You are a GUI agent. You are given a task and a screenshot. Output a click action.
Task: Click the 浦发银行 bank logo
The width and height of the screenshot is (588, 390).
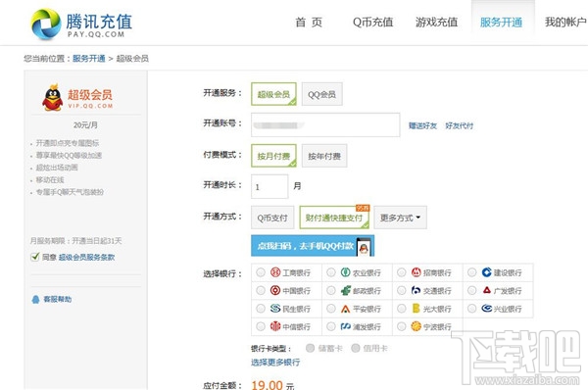[x=345, y=326]
